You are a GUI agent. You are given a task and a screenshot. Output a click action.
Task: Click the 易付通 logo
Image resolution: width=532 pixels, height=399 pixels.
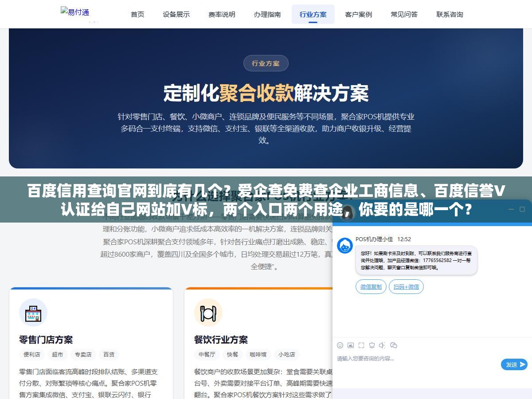(75, 12)
